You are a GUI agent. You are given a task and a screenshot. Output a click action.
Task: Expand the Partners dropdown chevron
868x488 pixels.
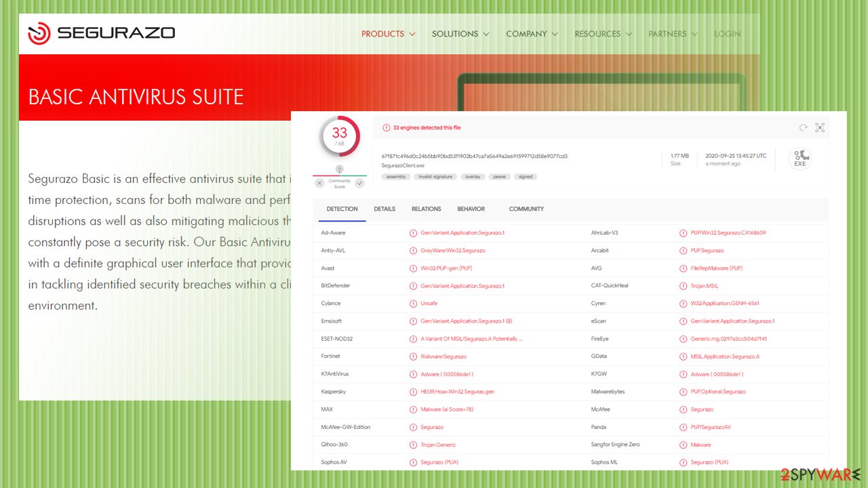[x=694, y=34]
